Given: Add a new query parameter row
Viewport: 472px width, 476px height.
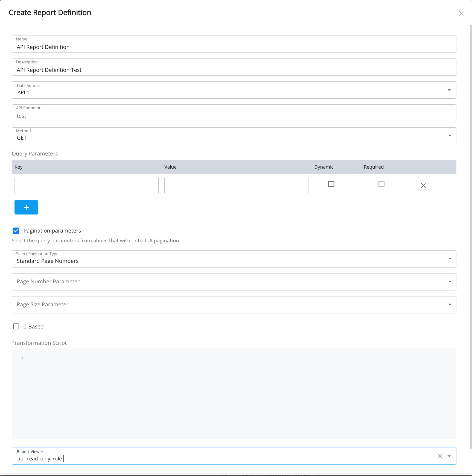Looking at the screenshot, I should [x=26, y=207].
